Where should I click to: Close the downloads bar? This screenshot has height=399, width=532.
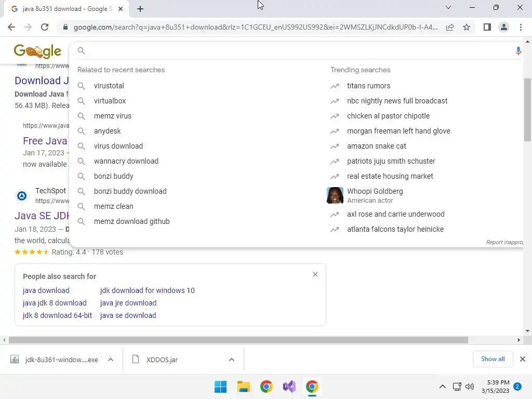point(523,359)
